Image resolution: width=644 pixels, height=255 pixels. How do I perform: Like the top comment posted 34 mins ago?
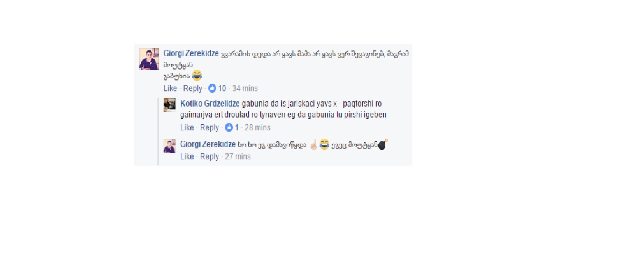170,88
